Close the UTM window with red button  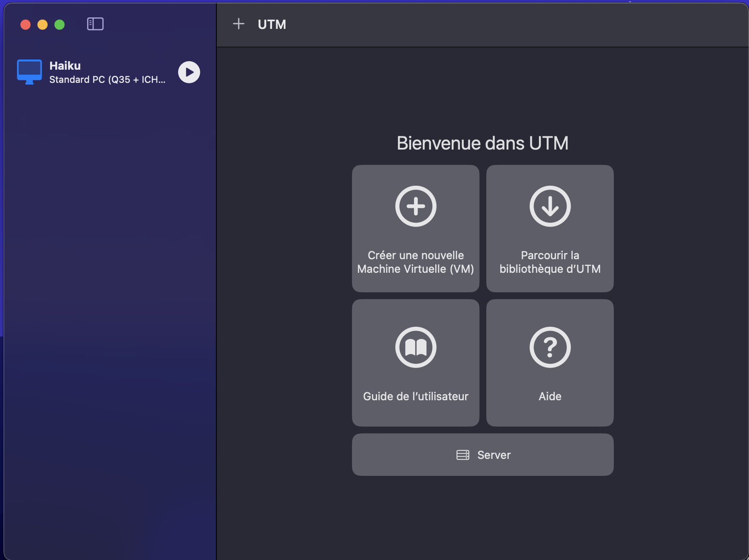(x=26, y=25)
